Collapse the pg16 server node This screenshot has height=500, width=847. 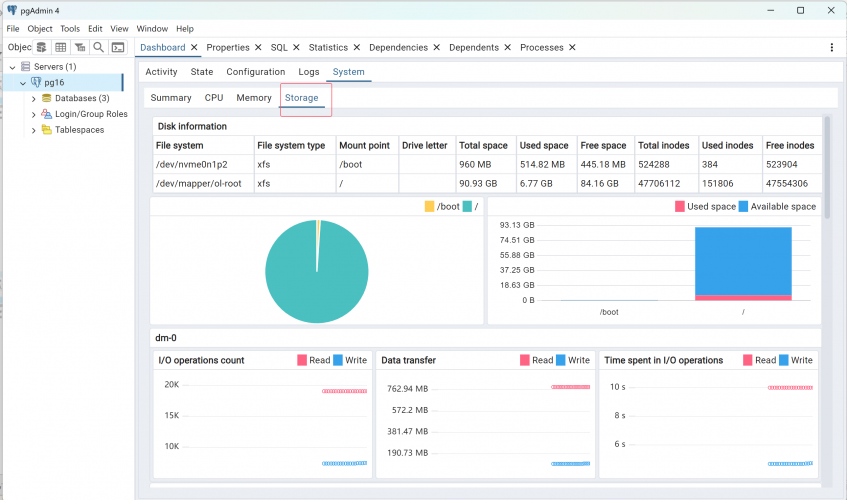tap(23, 83)
